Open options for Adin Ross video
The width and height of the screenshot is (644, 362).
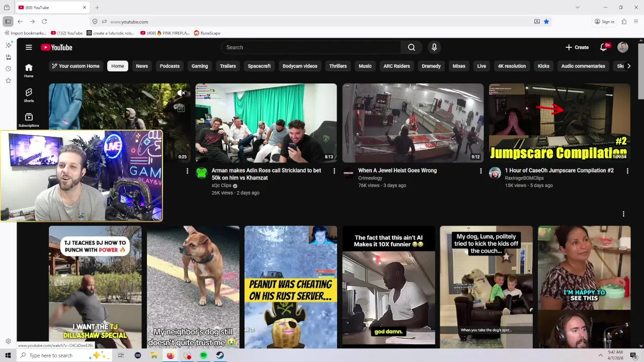click(334, 171)
